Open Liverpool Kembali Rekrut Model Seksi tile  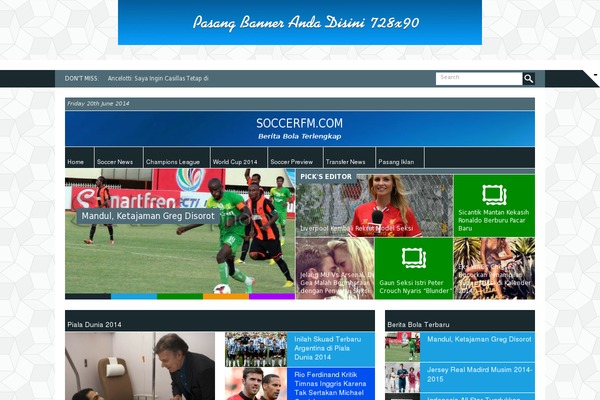point(375,206)
